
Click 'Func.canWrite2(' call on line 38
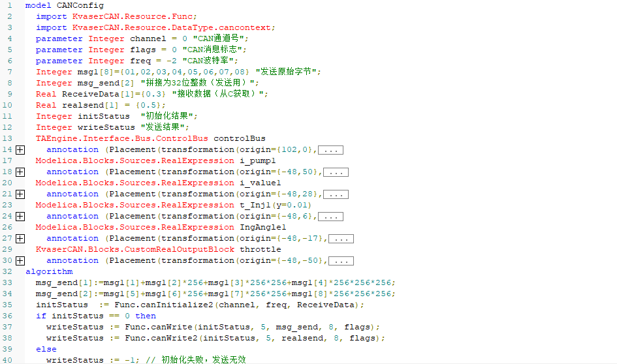pyautogui.click(x=163, y=338)
